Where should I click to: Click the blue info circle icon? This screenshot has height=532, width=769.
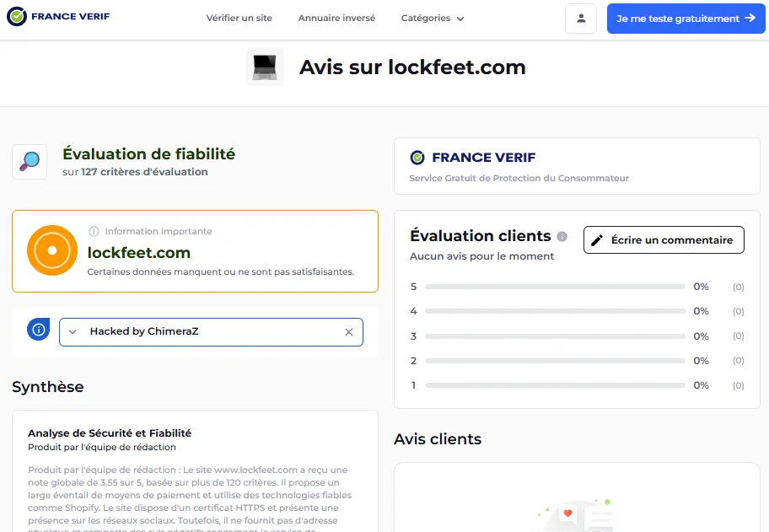click(x=37, y=329)
